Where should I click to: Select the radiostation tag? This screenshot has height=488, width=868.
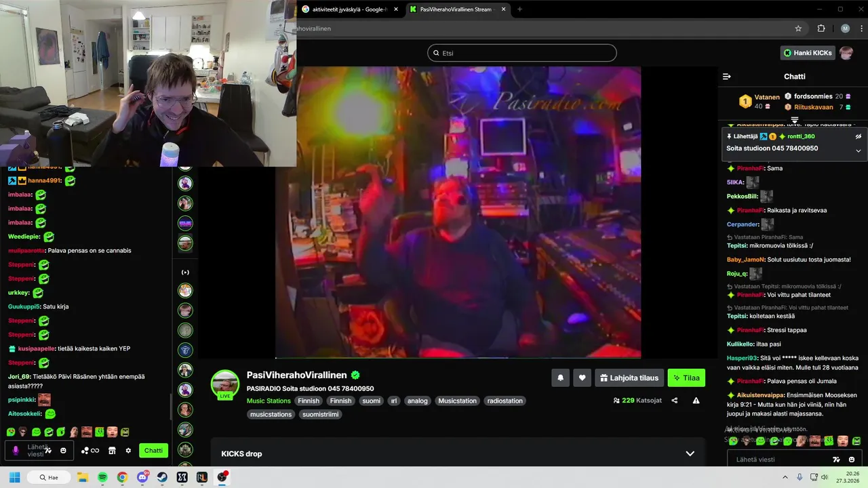[505, 401]
